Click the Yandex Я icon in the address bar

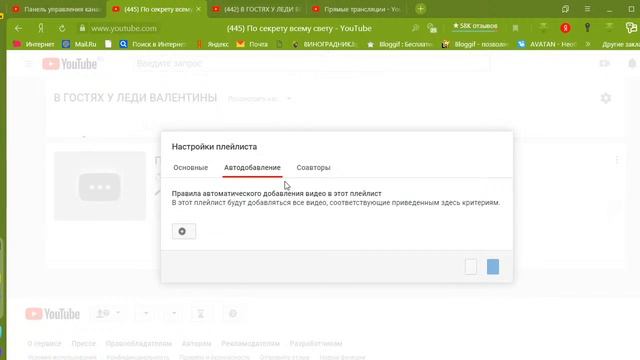41,29
